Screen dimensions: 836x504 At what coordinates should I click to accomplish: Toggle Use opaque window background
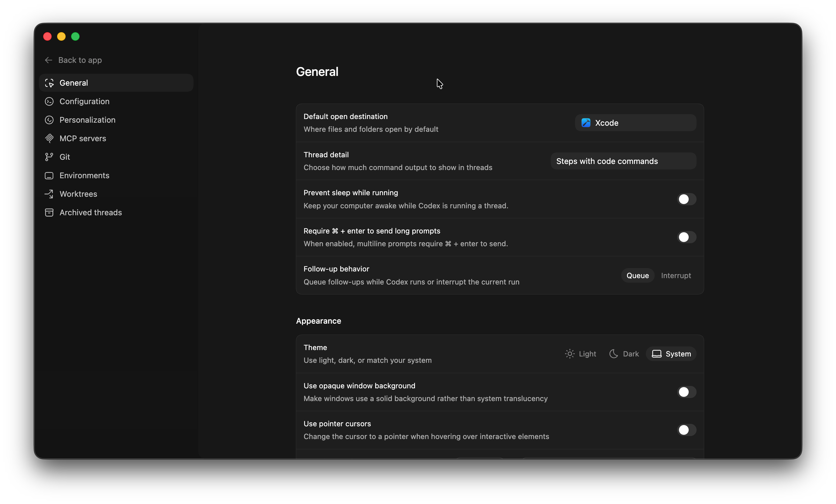tap(687, 392)
